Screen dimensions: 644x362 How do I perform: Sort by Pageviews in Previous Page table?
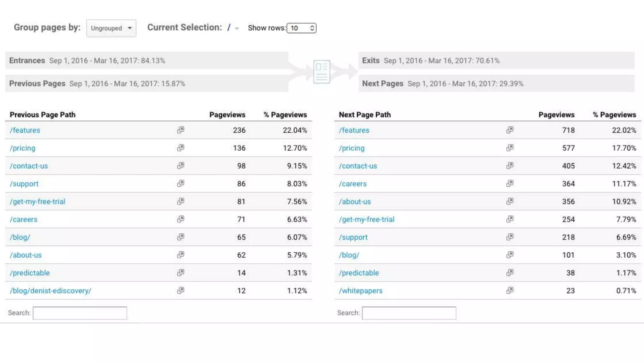(x=227, y=115)
